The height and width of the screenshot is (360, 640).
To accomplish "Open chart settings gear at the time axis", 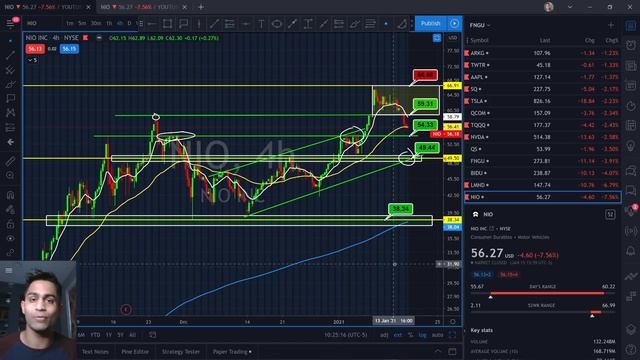I will [x=453, y=322].
